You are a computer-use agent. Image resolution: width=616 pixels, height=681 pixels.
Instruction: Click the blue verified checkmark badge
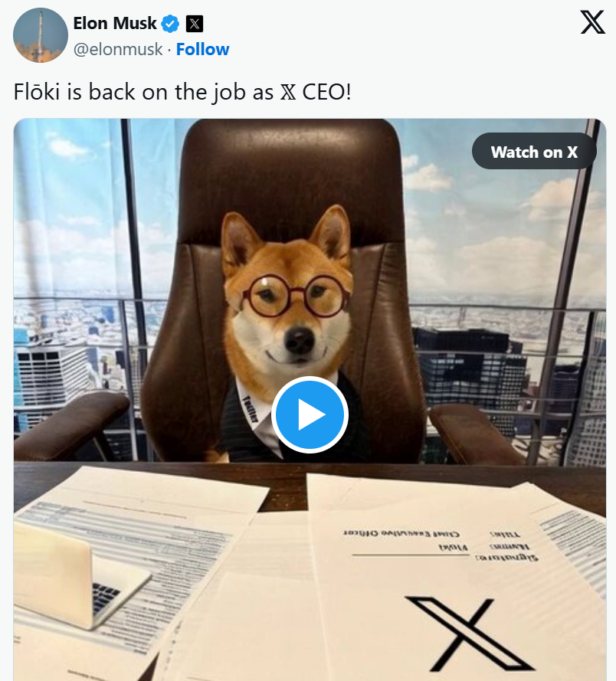point(170,23)
